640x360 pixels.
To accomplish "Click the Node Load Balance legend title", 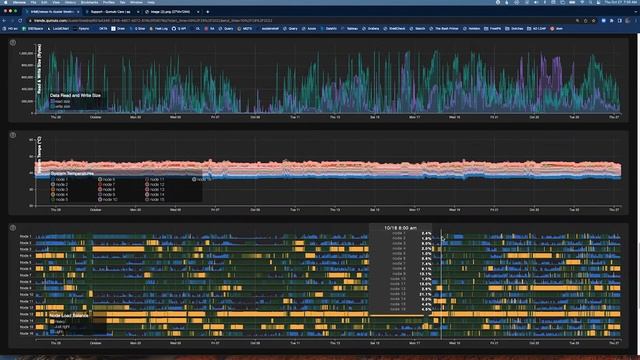I will point(69,316).
